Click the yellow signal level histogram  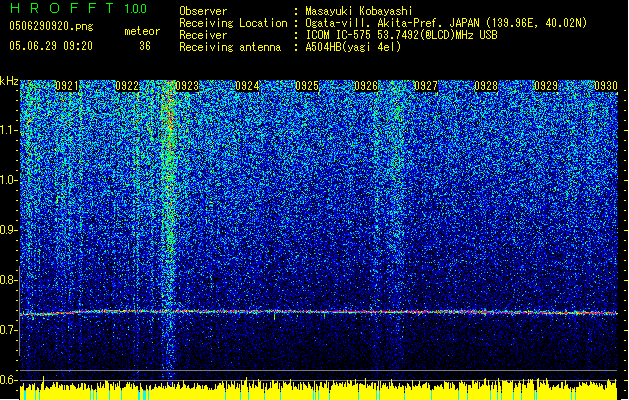pyautogui.click(x=319, y=390)
